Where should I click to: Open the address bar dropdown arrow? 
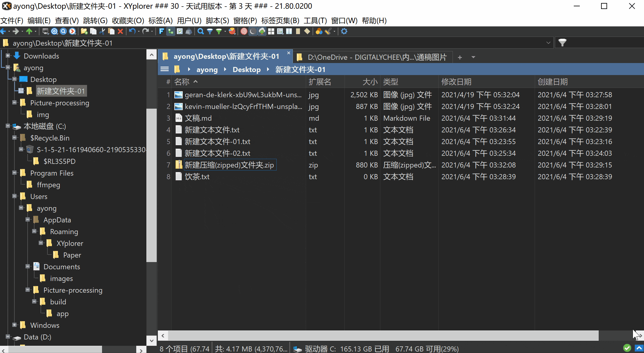(548, 43)
